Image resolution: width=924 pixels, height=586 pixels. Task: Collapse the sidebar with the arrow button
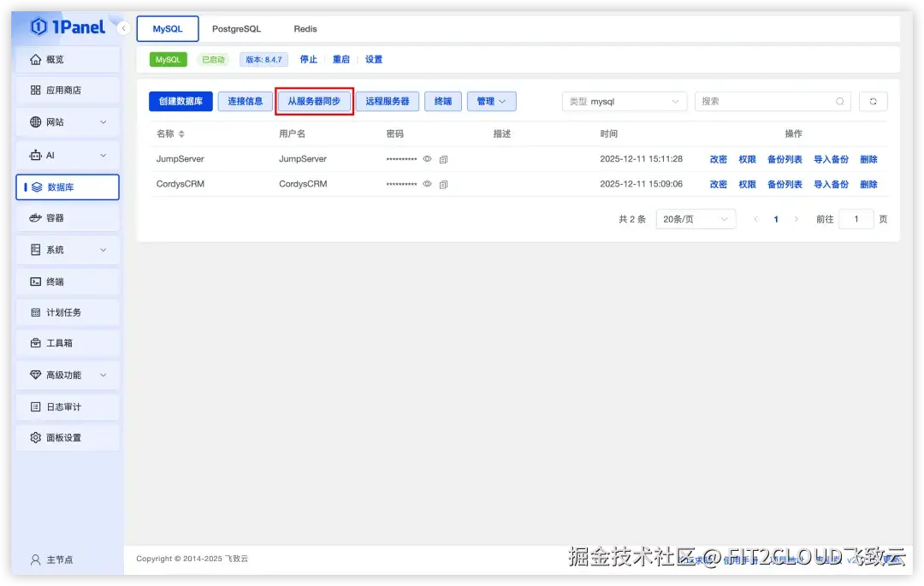pyautogui.click(x=123, y=27)
